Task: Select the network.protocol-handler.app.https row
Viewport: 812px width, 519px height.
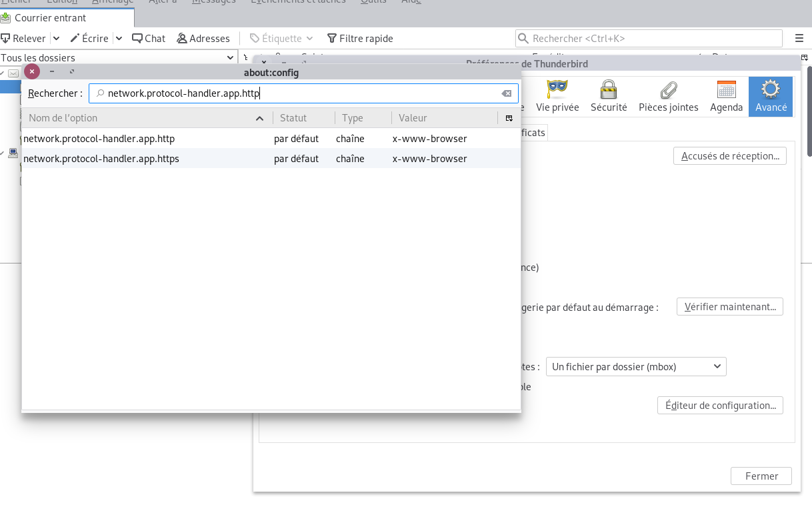Action: click(271, 159)
